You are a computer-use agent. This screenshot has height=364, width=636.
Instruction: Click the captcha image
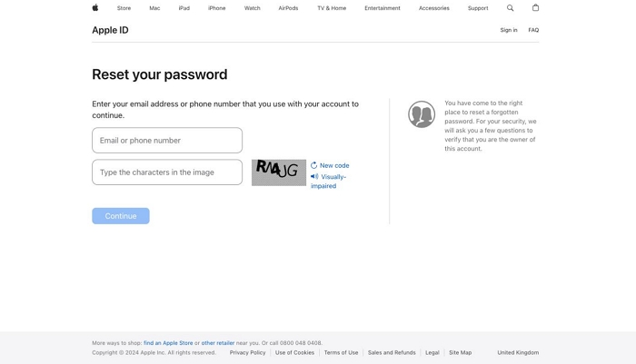point(279,172)
